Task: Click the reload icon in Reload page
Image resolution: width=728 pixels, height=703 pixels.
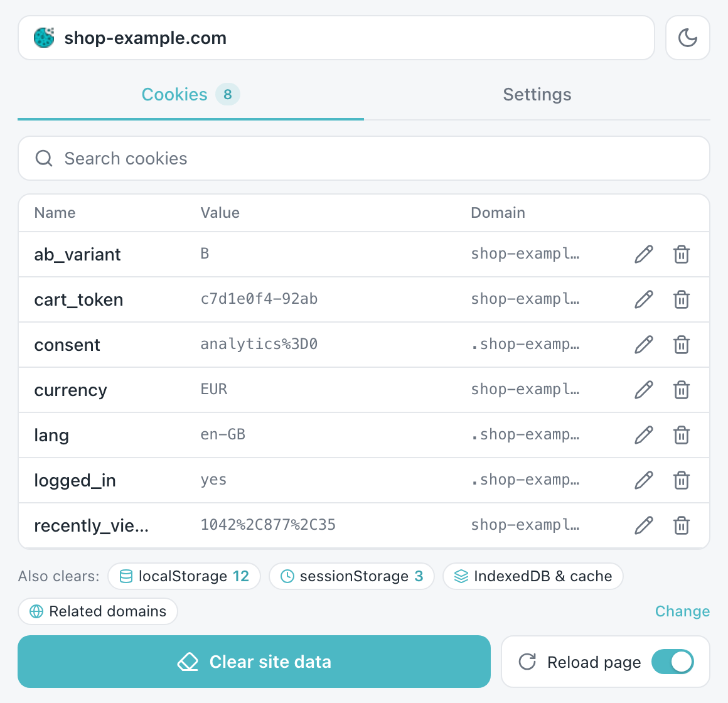Action: point(527,662)
